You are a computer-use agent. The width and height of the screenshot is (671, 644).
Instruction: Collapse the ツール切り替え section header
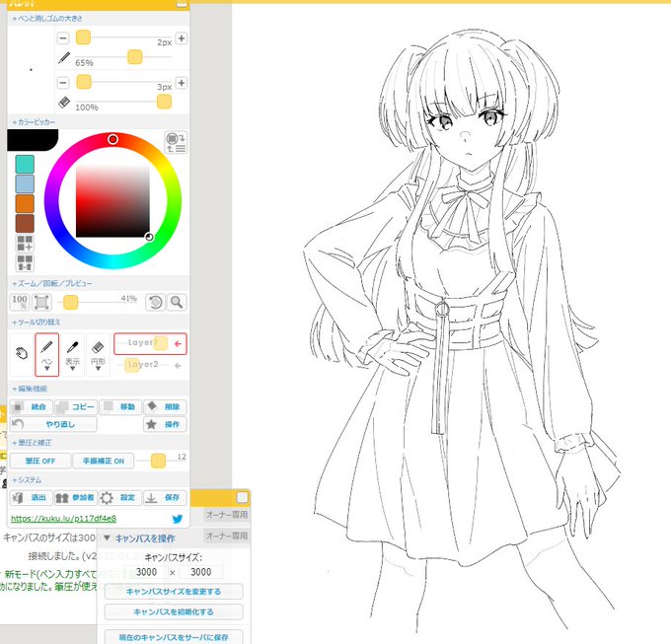coord(37,322)
